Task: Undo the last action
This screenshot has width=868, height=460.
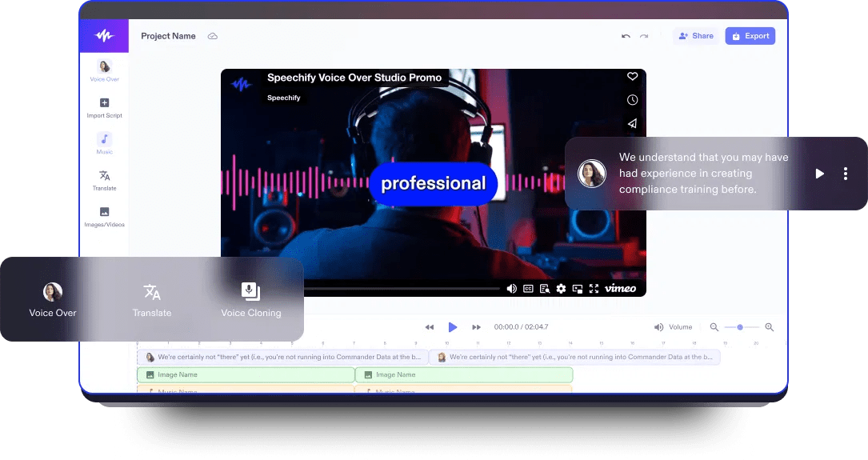Action: pos(626,36)
